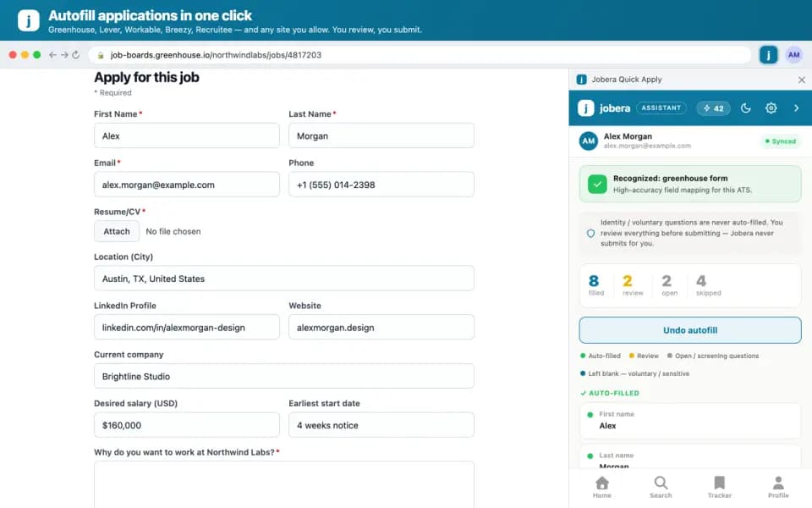The width and height of the screenshot is (812, 508).
Task: Click the alex.morgan@example.com text in panel
Action: [x=647, y=146]
